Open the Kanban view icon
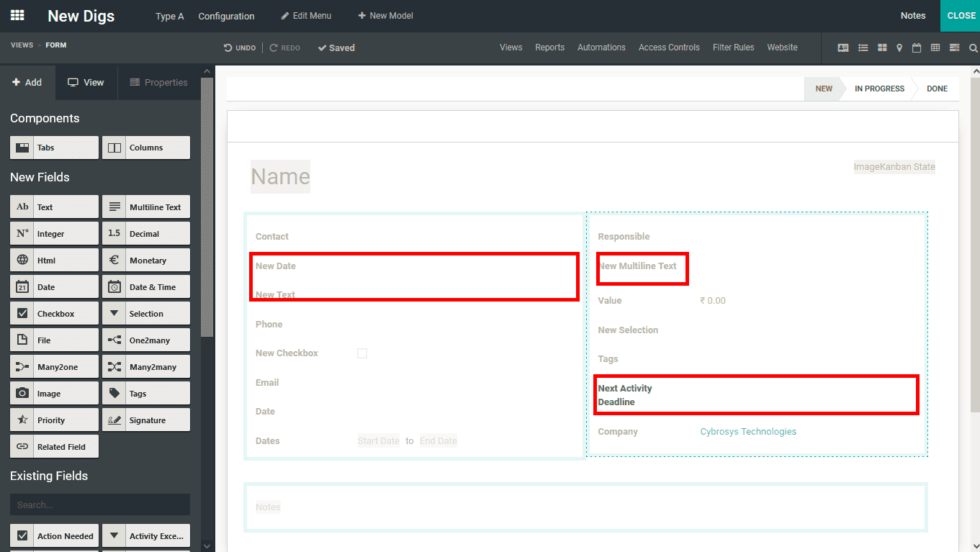Screen dimensions: 980x552 882,47
